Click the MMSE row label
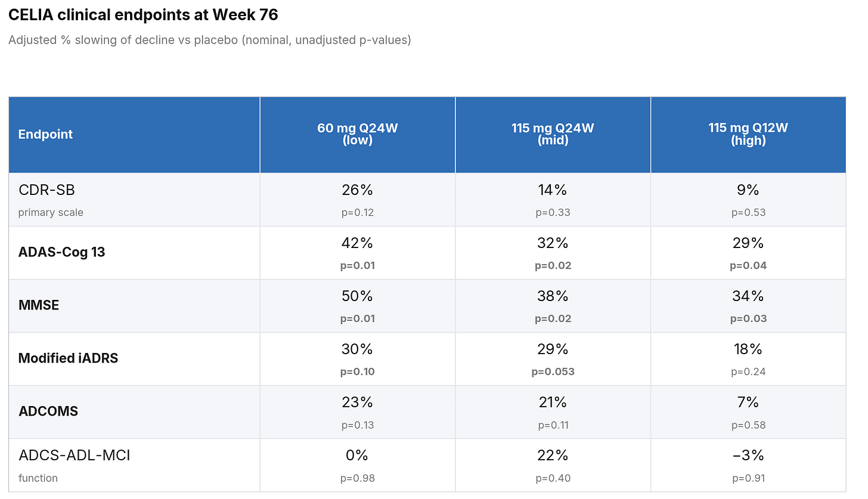Viewport: 868px width, 499px height. click(39, 305)
